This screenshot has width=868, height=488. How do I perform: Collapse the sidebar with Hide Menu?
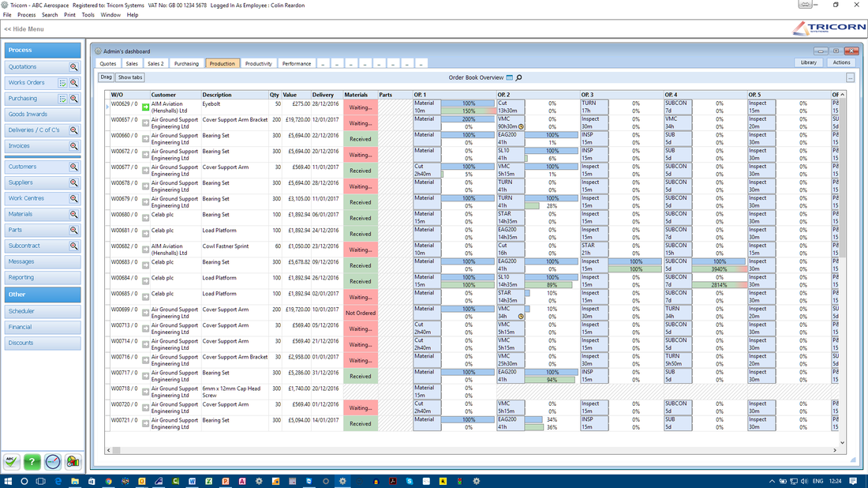coord(24,28)
